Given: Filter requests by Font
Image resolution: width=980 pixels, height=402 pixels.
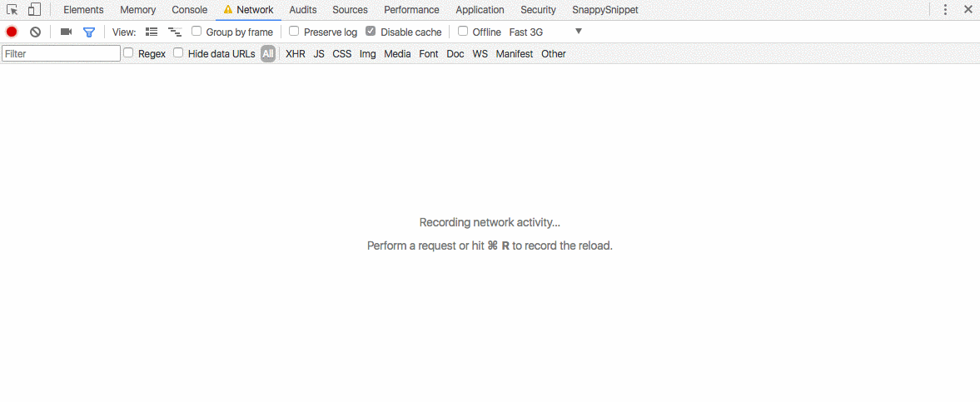Looking at the screenshot, I should click(429, 54).
